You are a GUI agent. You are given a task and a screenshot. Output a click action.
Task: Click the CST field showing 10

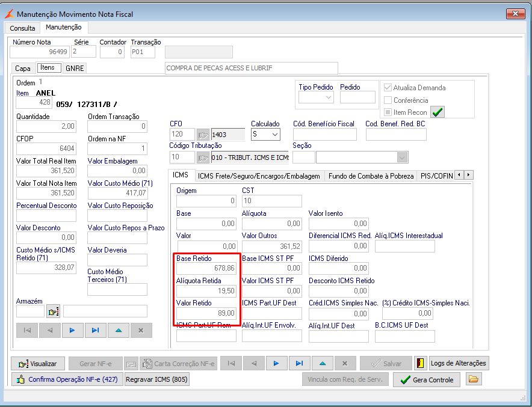click(x=272, y=201)
